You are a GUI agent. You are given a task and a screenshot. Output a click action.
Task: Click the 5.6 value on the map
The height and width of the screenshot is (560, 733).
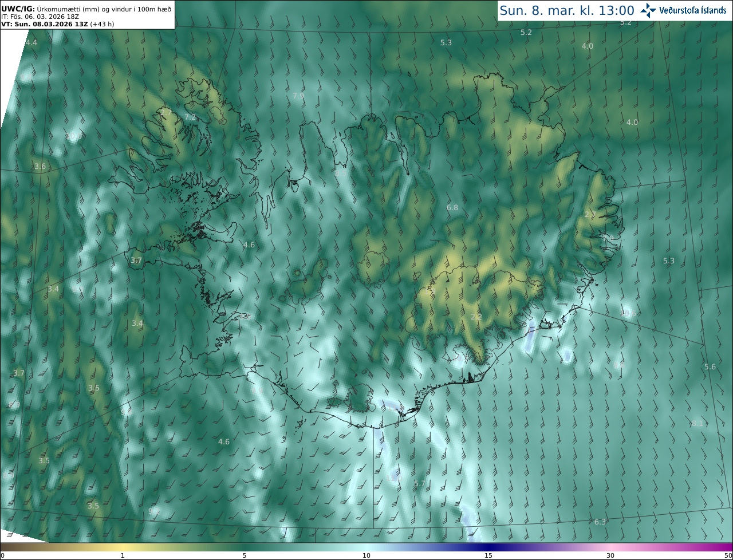[x=710, y=366]
